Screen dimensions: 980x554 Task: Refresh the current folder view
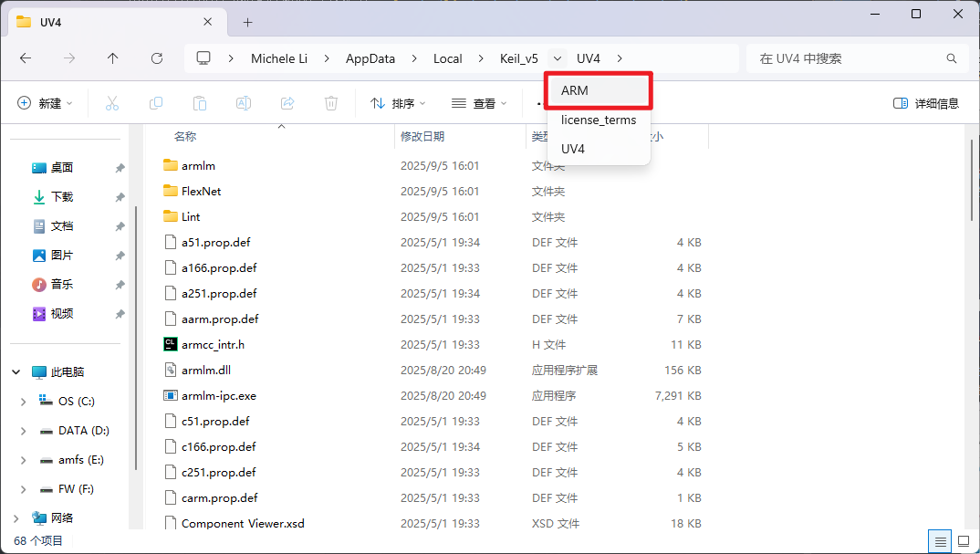pos(157,58)
